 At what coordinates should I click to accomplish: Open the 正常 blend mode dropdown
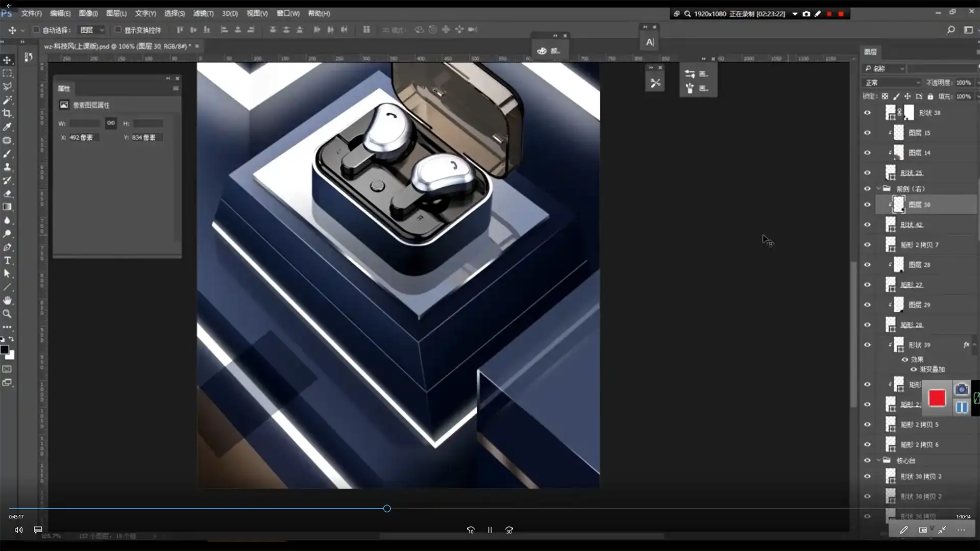point(892,83)
